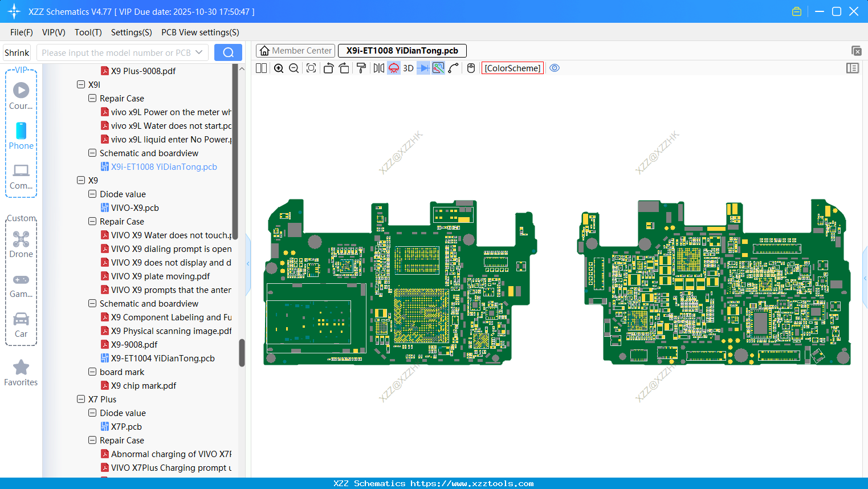Click the paint roller icon
Image resolution: width=868 pixels, height=489 pixels.
[x=361, y=68]
